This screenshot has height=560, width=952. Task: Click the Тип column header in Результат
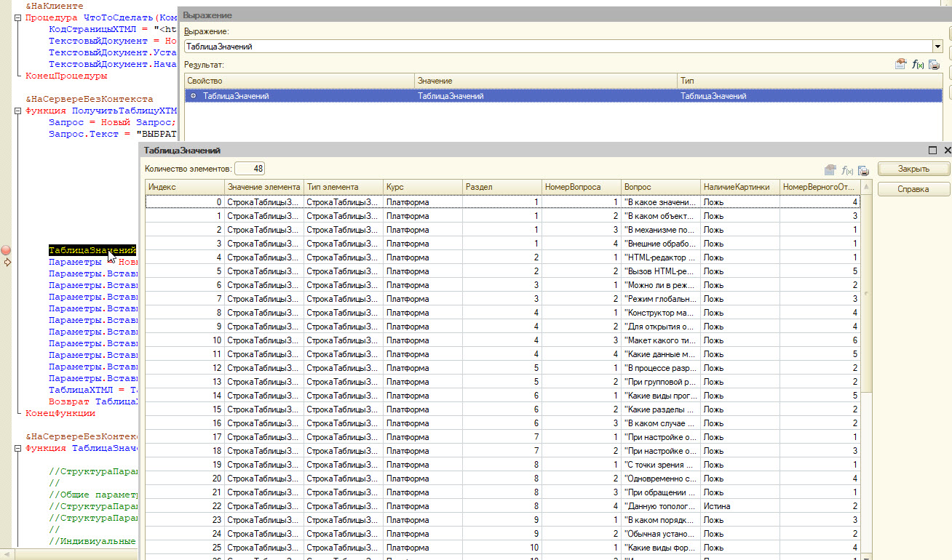(809, 81)
